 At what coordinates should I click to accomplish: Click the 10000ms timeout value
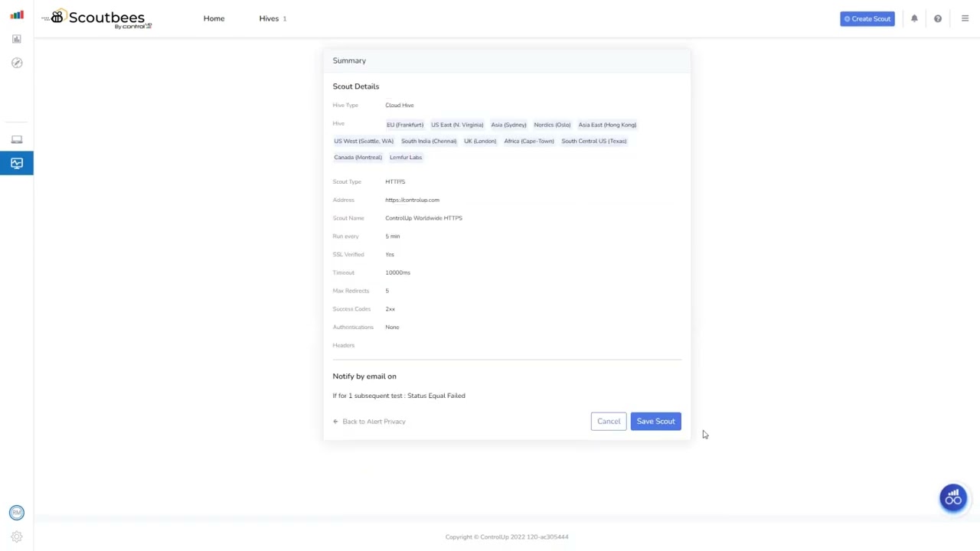click(397, 272)
